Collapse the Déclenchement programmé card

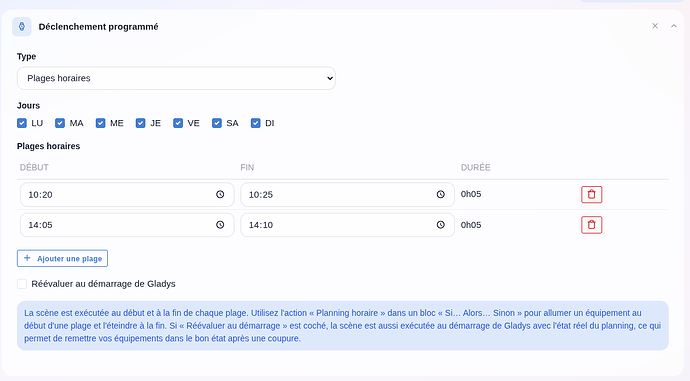point(674,26)
